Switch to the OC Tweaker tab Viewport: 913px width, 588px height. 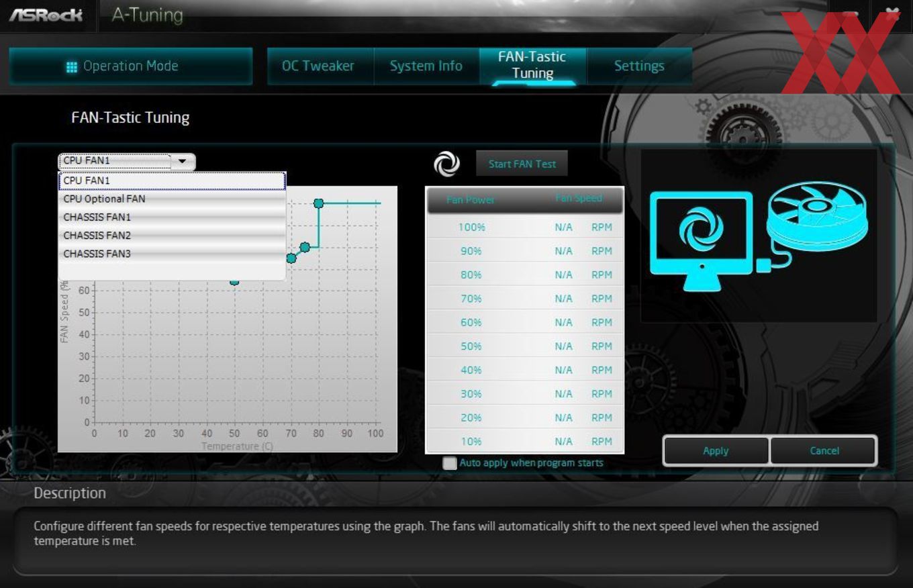(x=318, y=66)
